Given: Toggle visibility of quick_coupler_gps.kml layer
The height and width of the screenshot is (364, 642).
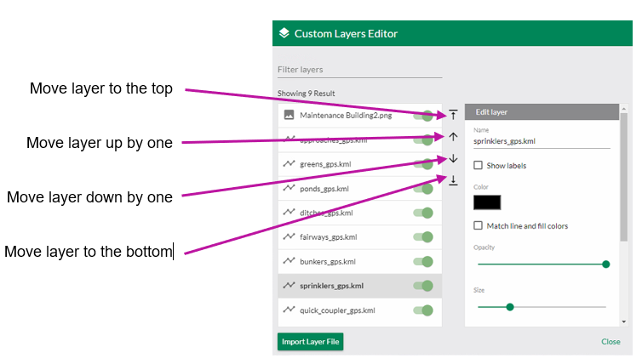Looking at the screenshot, I should (423, 310).
